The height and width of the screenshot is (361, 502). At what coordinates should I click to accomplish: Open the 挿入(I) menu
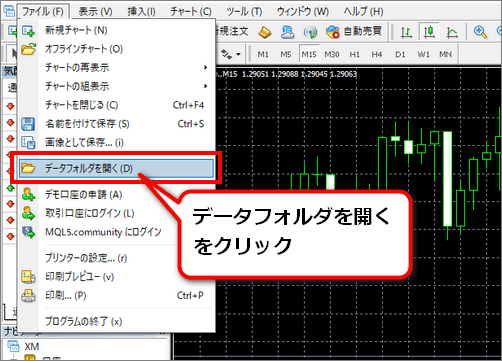point(141,12)
